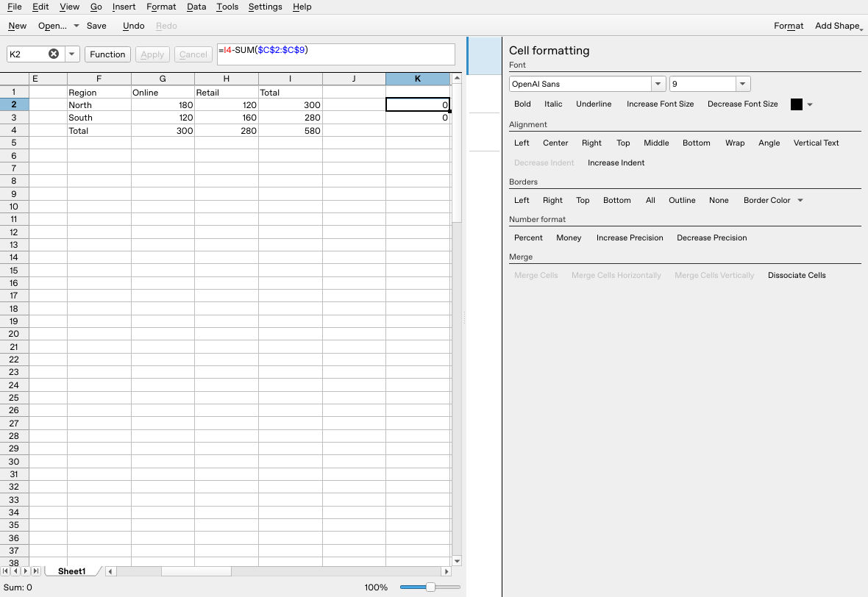Click the horizontal scrollbar thumb
Image resolution: width=868 pixels, height=597 pixels.
point(196,571)
